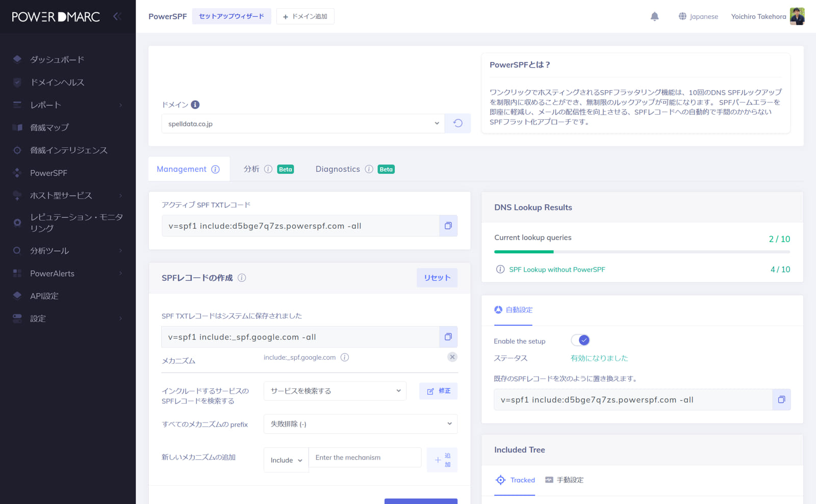Expand the PowerAlerts submenu chevron
Image resolution: width=816 pixels, height=504 pixels.
coord(121,274)
